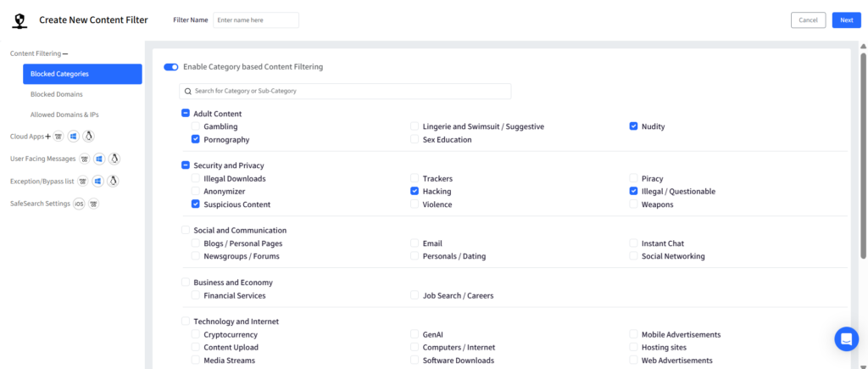Image resolution: width=868 pixels, height=369 pixels.
Task: Click the Linux icon beside Exception/Bypass list
Action: (113, 182)
